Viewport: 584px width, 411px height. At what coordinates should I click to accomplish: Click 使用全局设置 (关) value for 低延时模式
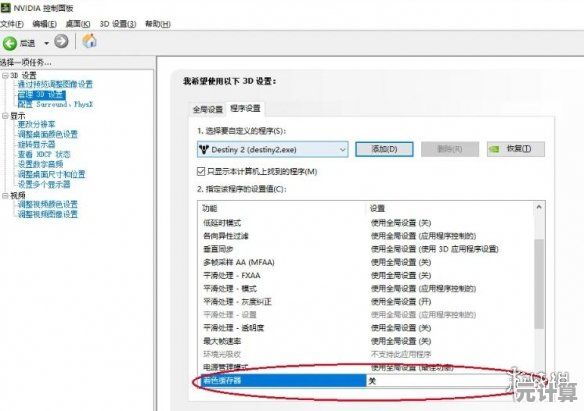[401, 223]
